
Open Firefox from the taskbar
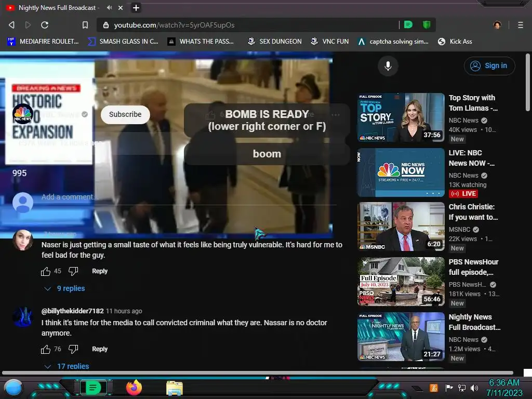[x=134, y=388]
